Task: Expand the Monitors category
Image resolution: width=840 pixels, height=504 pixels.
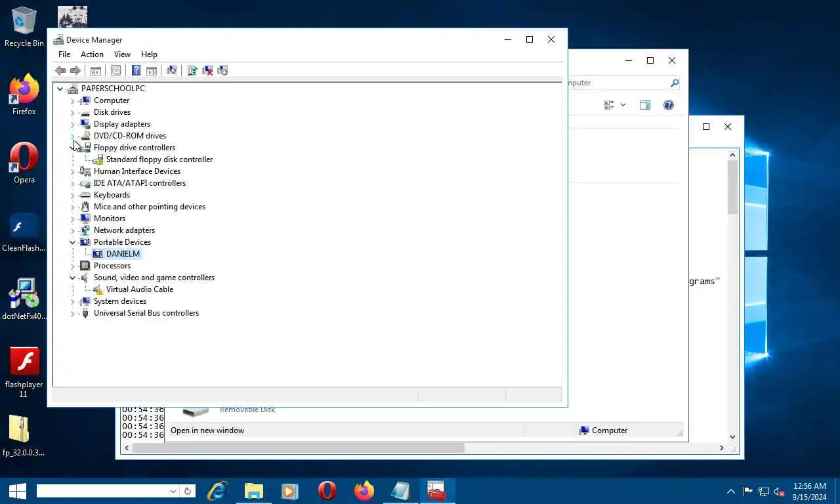Action: tap(73, 219)
